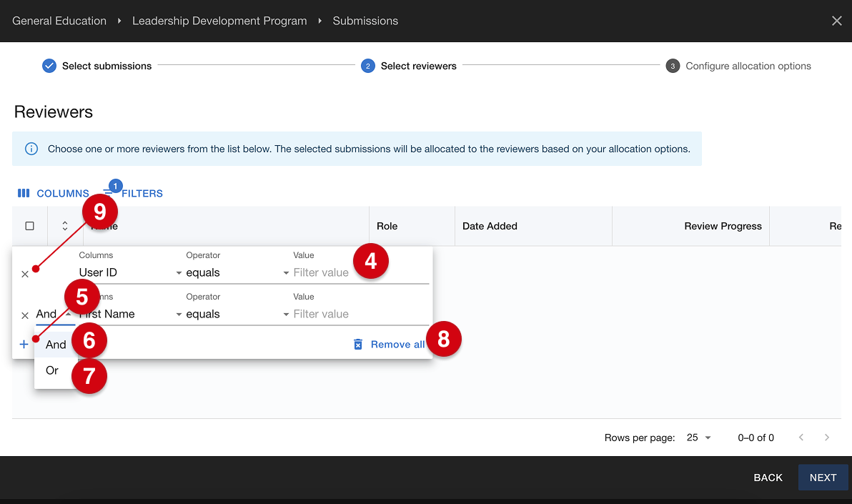Tick the select-all reviewers checkbox
The width and height of the screenshot is (852, 504).
coord(30,226)
